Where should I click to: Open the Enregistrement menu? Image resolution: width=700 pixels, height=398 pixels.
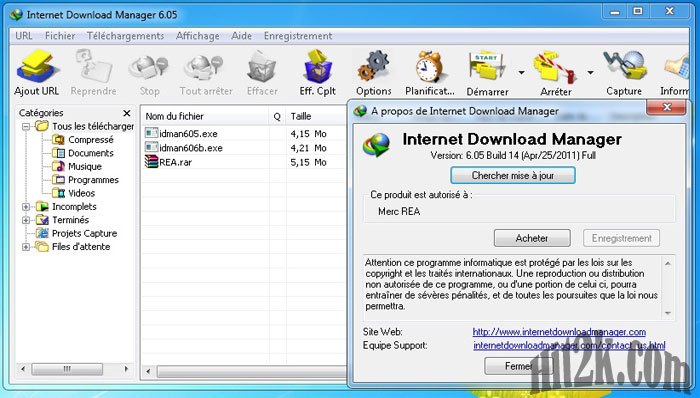click(x=298, y=36)
